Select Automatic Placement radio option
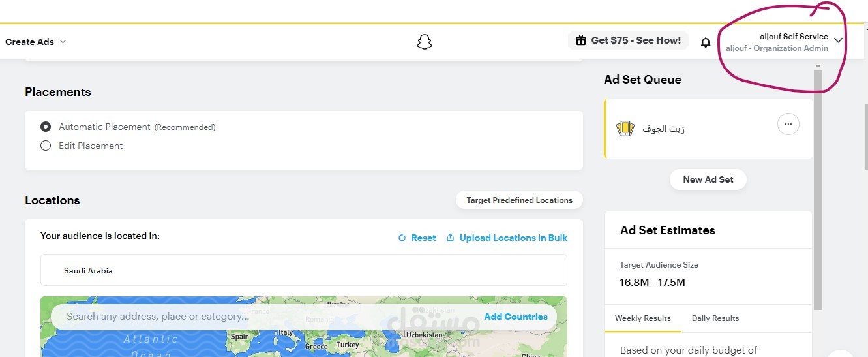Screen dimensions: 868x357 pyautogui.click(x=46, y=127)
